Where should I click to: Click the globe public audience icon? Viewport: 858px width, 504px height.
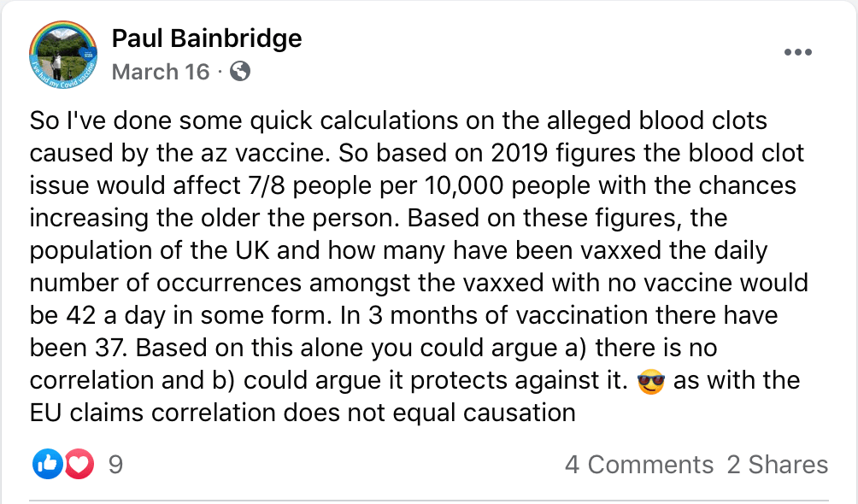coord(241,72)
